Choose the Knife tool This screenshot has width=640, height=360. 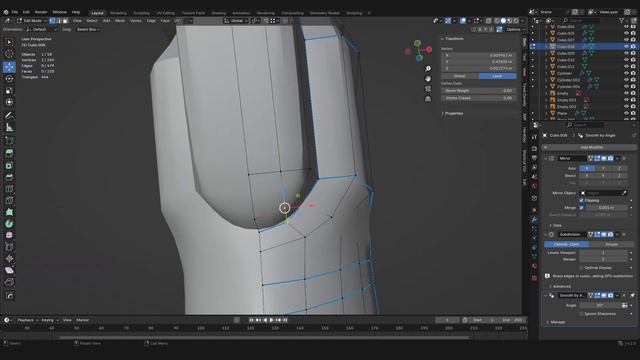[x=9, y=200]
